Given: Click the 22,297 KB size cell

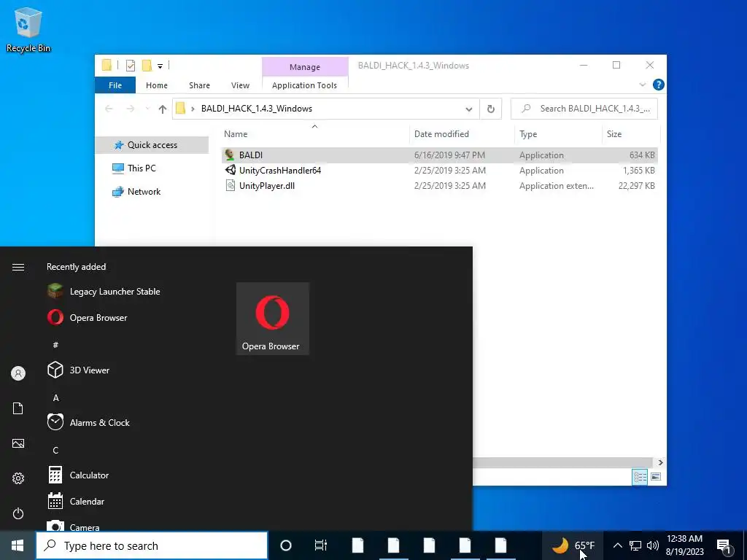Looking at the screenshot, I should pos(636,186).
